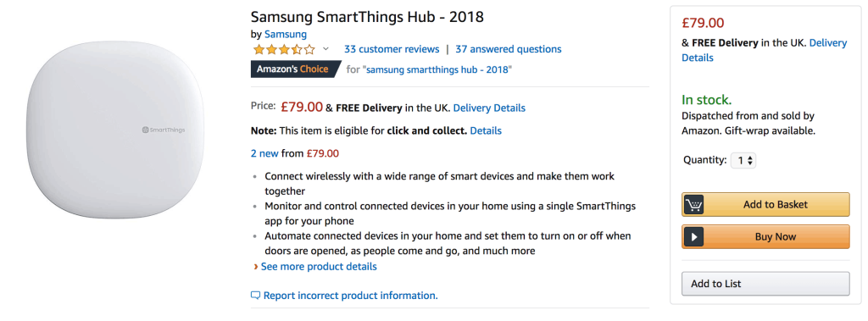Image resolution: width=868 pixels, height=321 pixels.
Task: Click the Buy Now button
Action: pos(765,237)
